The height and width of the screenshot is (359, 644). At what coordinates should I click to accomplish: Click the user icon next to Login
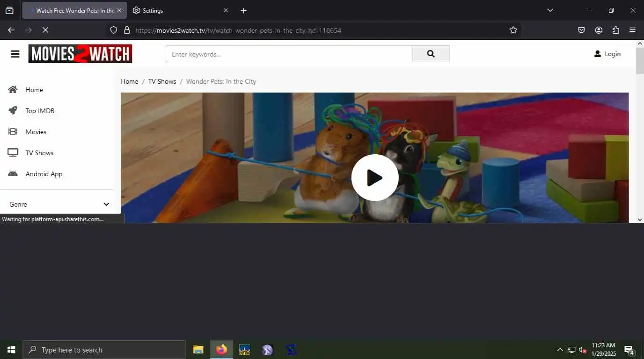pos(597,54)
